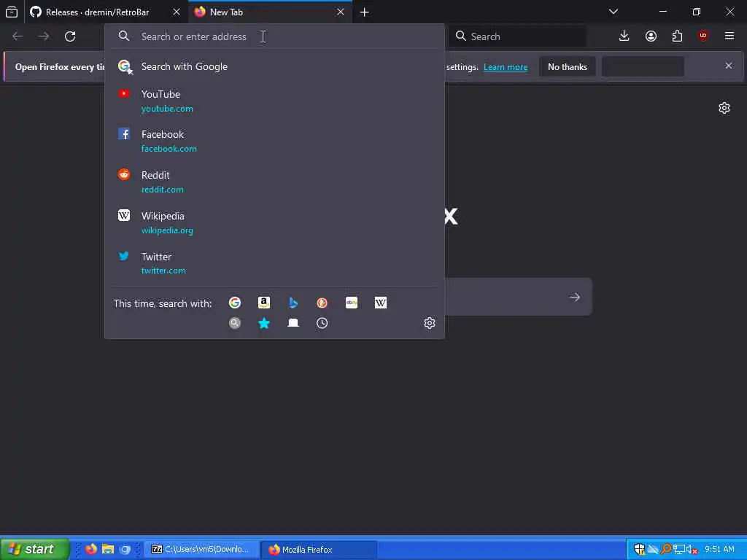Click the No thanks button
This screenshot has height=560, width=747.
point(568,66)
